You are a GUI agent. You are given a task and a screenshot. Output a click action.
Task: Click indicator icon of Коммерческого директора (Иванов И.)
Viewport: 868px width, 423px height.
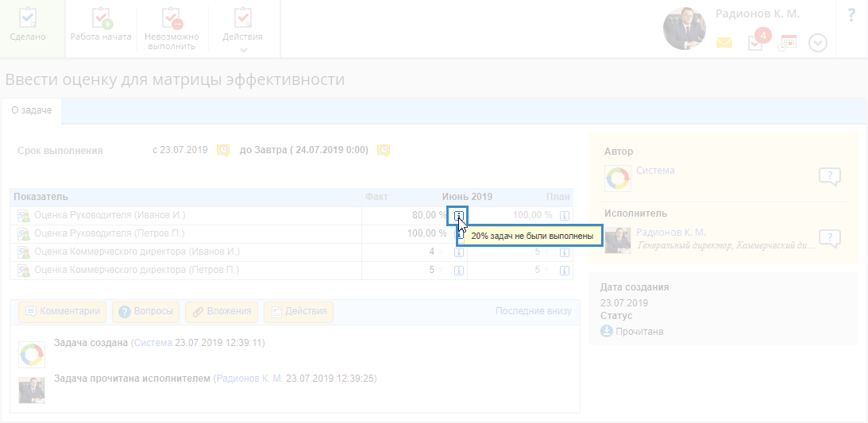pyautogui.click(x=23, y=252)
